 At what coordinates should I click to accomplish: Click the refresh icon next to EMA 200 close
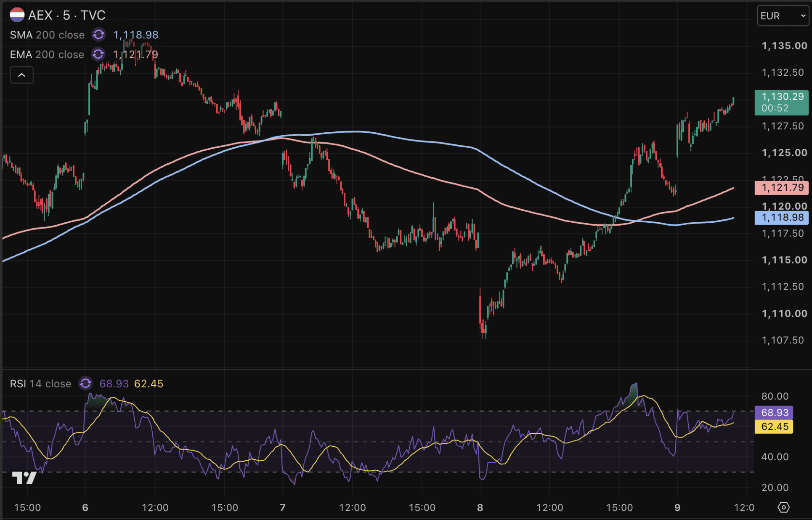pos(98,54)
